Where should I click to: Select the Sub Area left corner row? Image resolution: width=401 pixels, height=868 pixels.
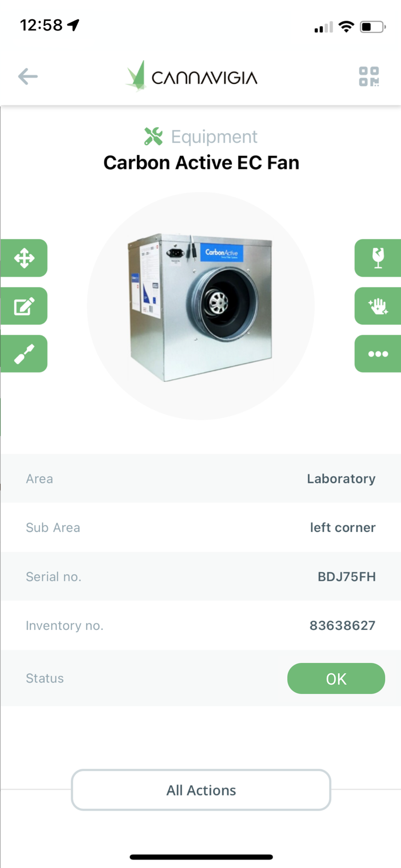point(200,527)
